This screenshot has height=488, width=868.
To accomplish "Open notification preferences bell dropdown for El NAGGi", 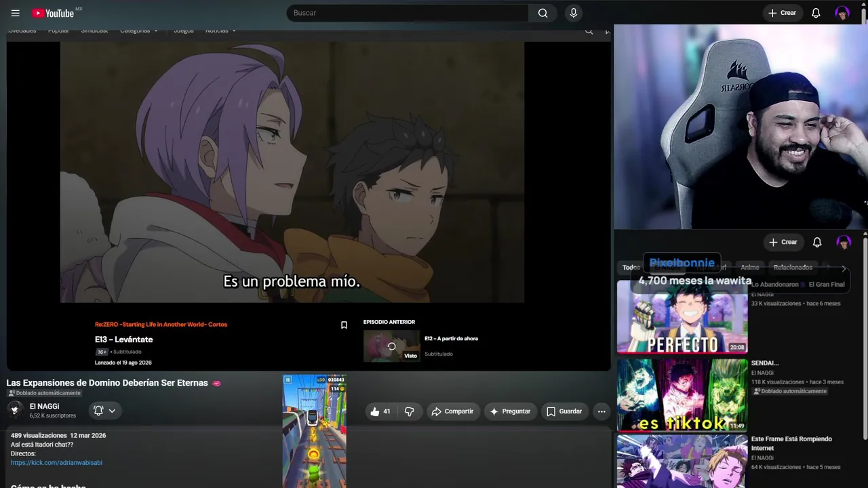I will 104,411.
